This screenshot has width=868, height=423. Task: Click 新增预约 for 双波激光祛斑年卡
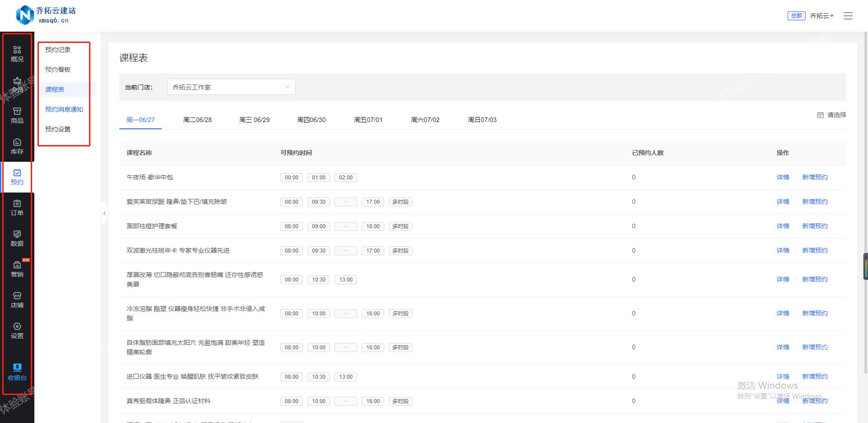(x=815, y=250)
